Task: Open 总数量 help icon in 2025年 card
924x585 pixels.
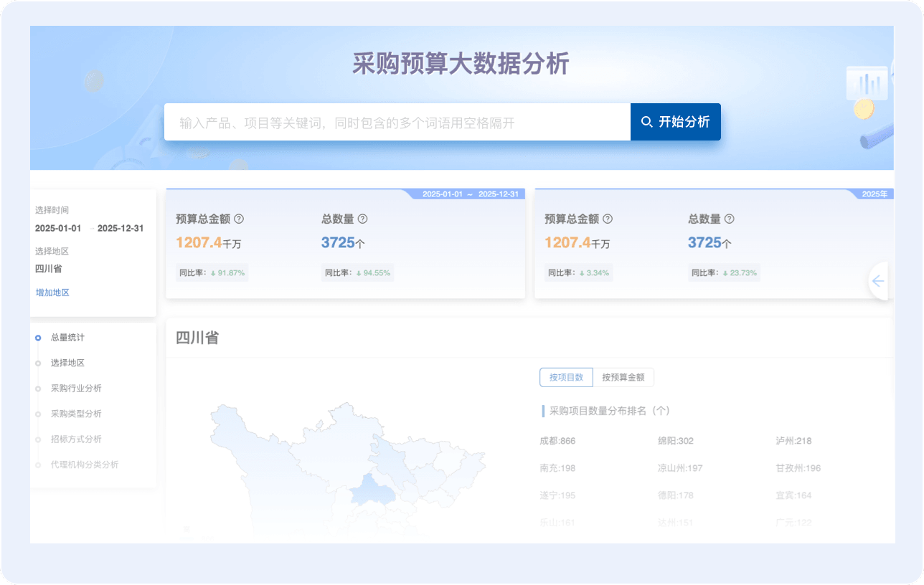Action: [729, 219]
